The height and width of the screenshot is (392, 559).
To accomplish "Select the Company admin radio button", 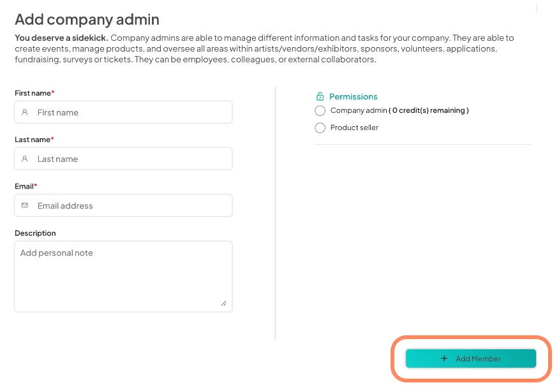I will pyautogui.click(x=320, y=110).
